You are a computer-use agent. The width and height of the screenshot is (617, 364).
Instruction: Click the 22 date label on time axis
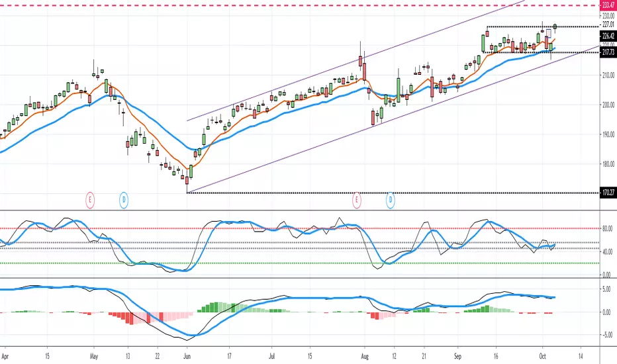click(x=158, y=357)
